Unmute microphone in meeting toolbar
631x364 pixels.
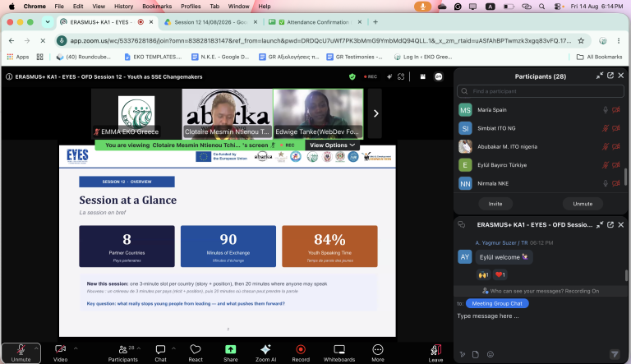21,353
